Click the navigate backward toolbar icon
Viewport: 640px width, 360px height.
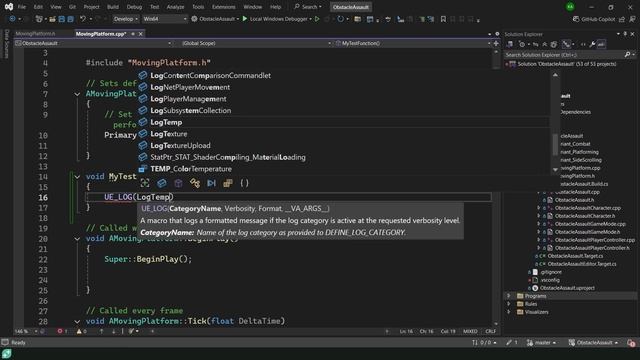(12, 19)
